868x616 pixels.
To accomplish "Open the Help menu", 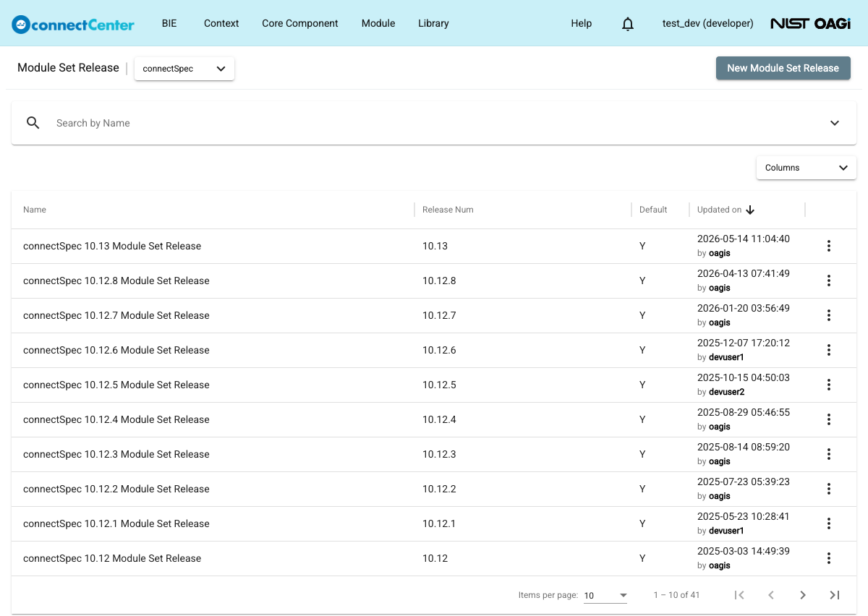I will pos(582,23).
